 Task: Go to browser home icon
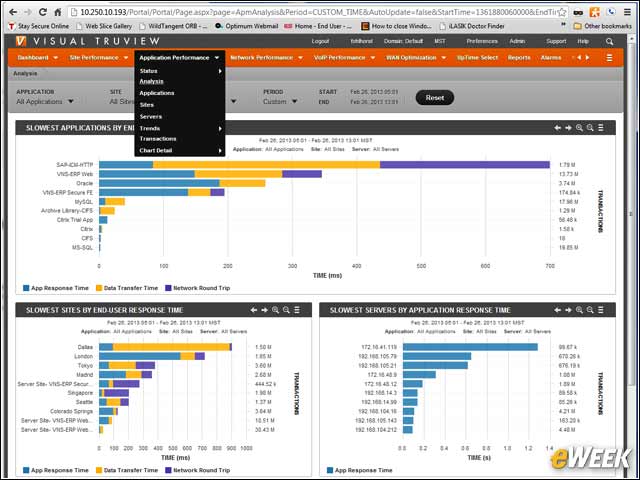point(58,12)
